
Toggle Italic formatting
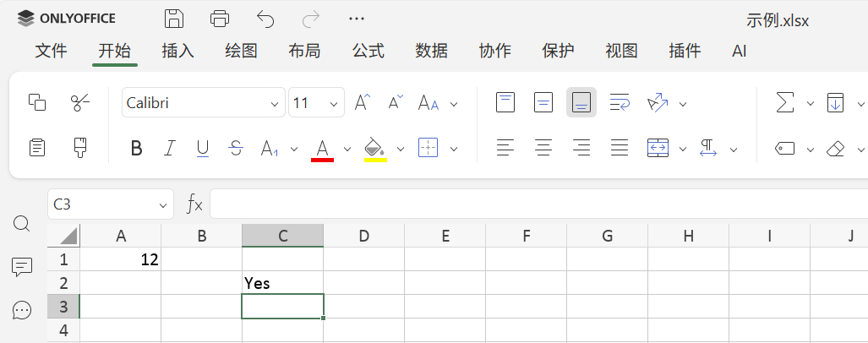point(169,149)
